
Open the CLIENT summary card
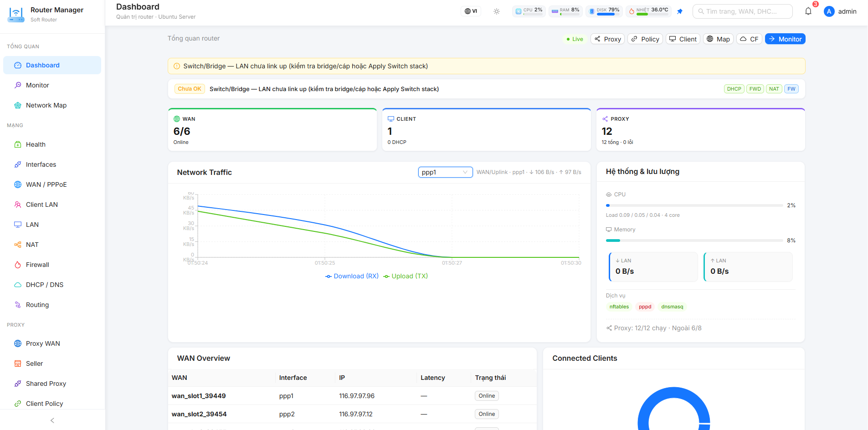[487, 130]
